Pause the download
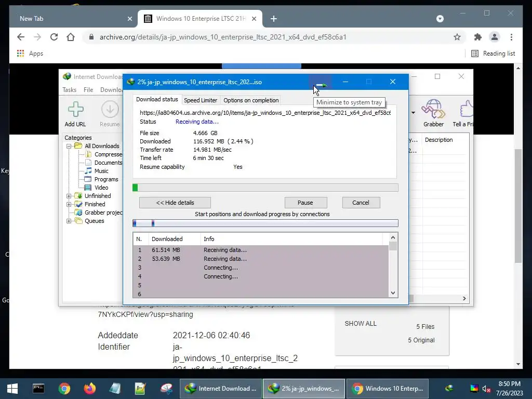The image size is (532, 399). 305,203
